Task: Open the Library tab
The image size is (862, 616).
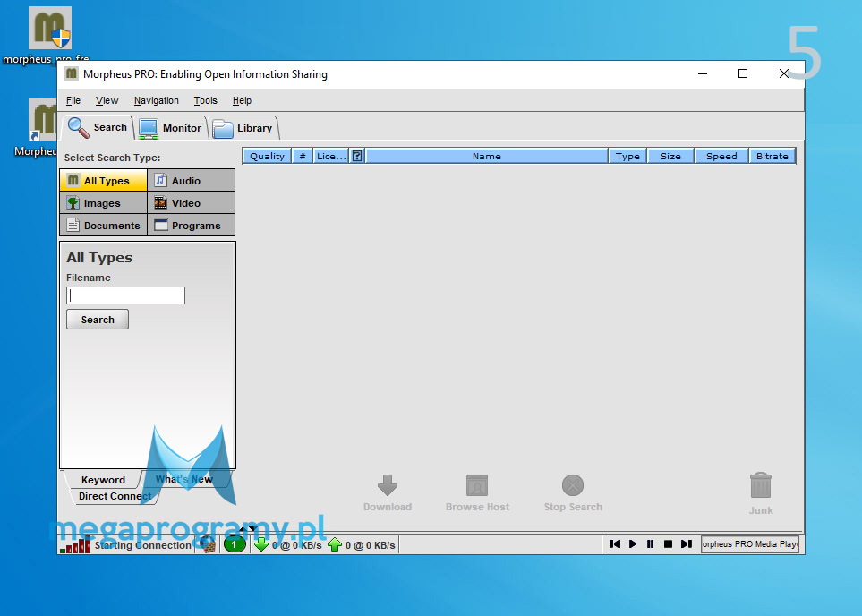Action: point(243,128)
